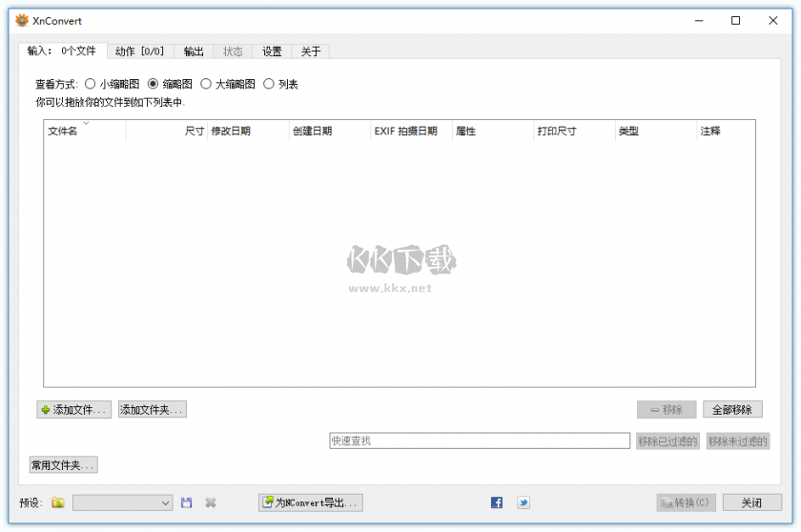
Task: Sort by 创建日期 column header
Action: [330, 131]
